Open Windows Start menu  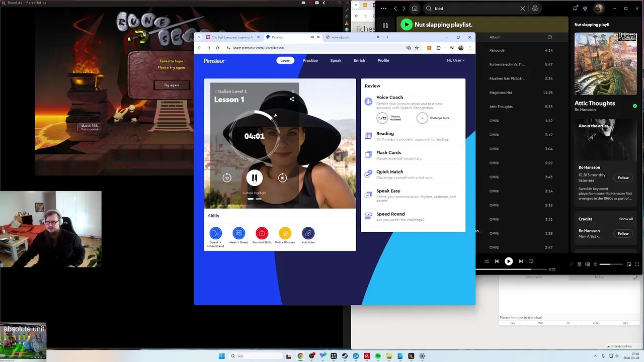click(x=222, y=356)
